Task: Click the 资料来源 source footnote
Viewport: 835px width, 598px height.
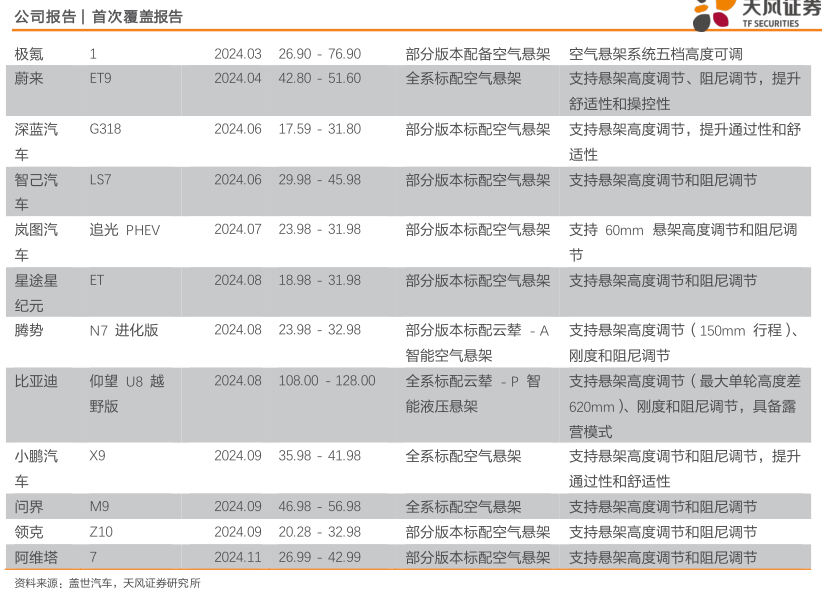Action: pyautogui.click(x=107, y=584)
